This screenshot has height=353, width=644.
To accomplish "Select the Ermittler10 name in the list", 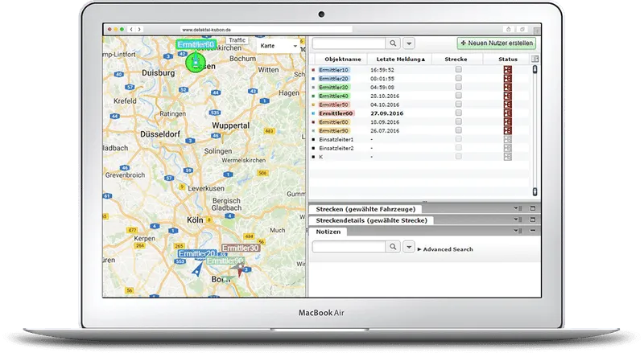I will pos(333,70).
